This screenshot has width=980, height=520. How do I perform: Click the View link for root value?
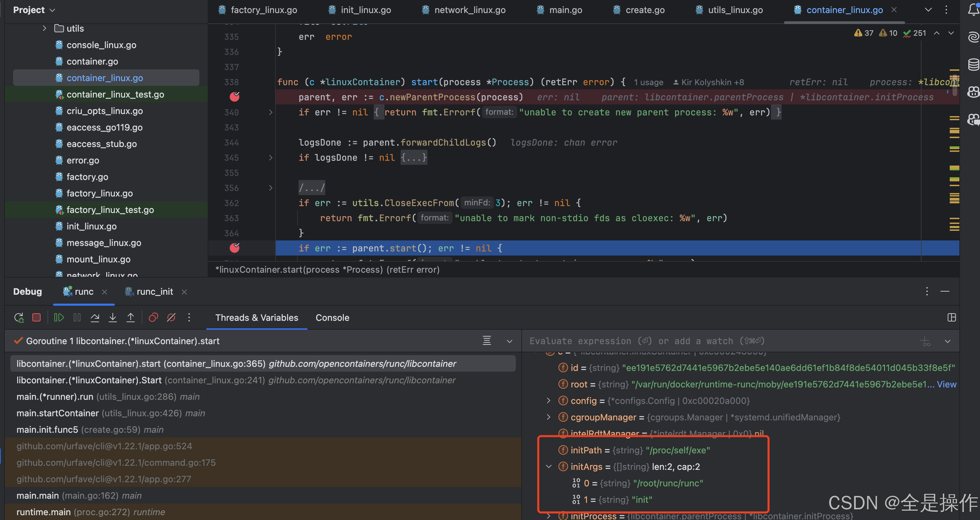tap(946, 384)
